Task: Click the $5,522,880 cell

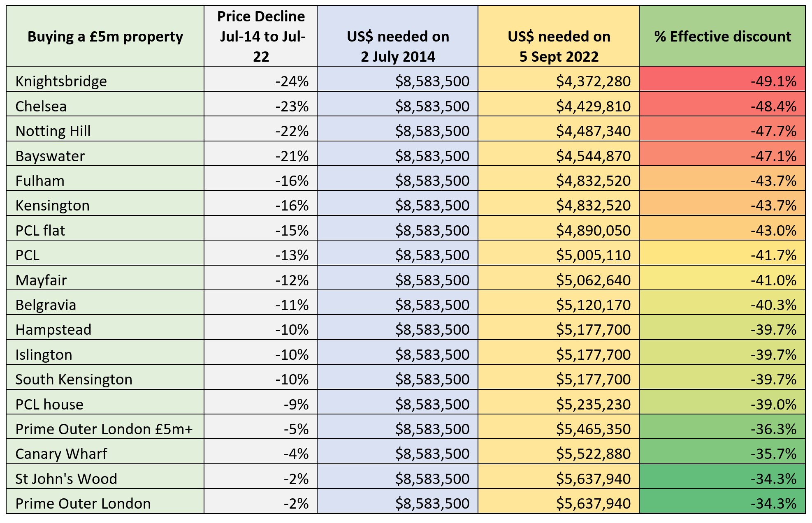Action: pyautogui.click(x=593, y=454)
